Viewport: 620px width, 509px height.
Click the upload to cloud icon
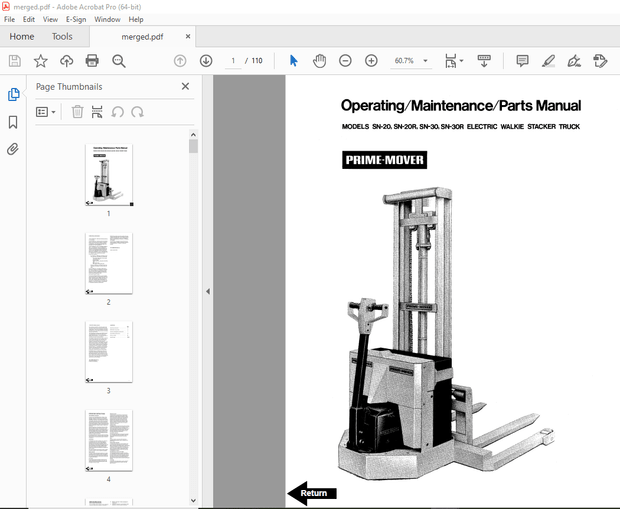[66, 61]
